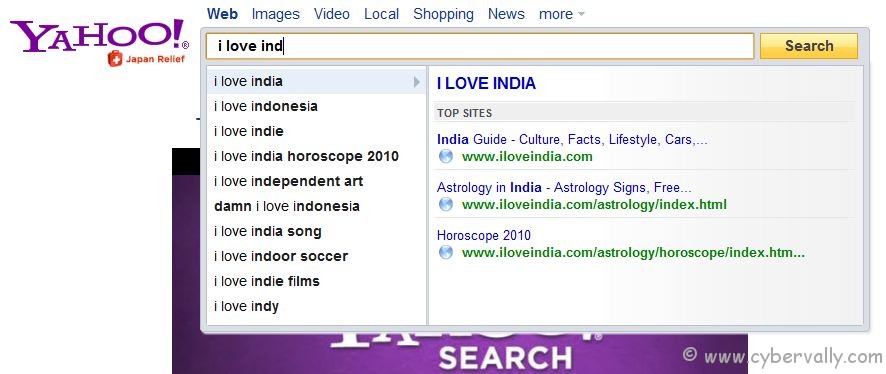
Task: Choose 'i love india horoscope 2010' suggestion
Action: click(316, 156)
